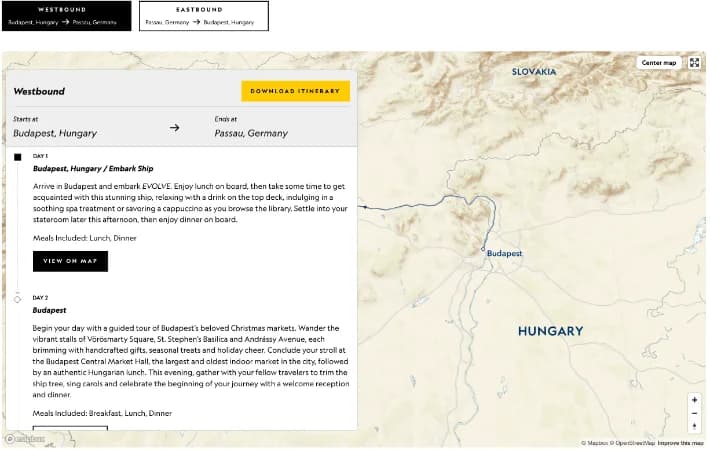Click the HUNGARY country label on map
Screen dimensions: 710x450
pos(550,331)
